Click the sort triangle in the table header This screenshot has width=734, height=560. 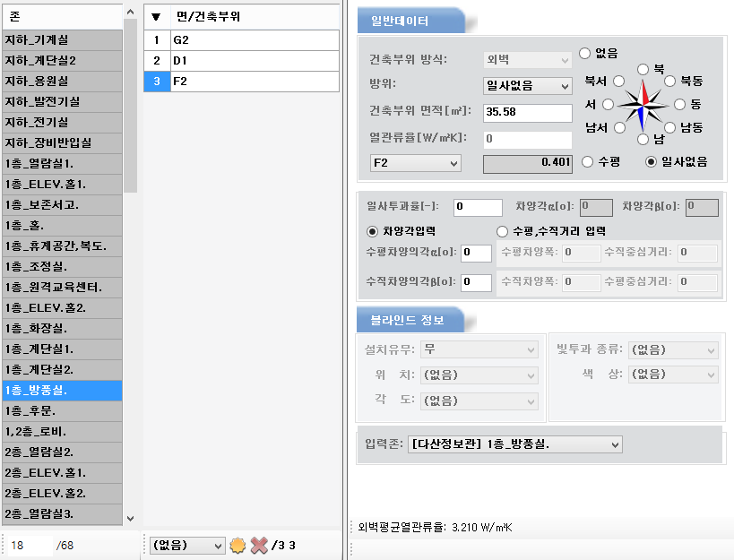pos(156,17)
